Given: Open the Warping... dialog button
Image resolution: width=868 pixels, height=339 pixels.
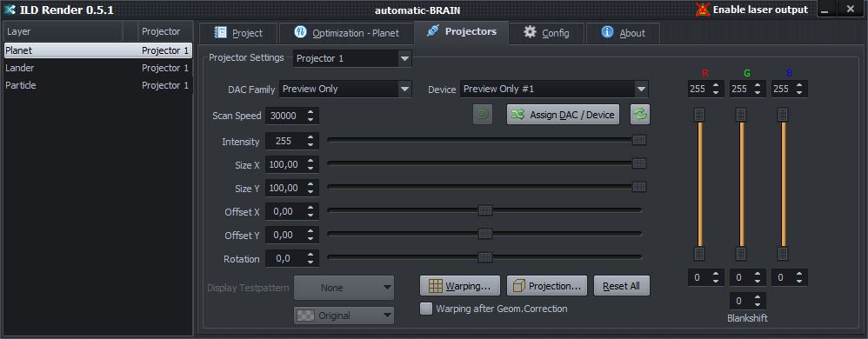Looking at the screenshot, I should [460, 286].
